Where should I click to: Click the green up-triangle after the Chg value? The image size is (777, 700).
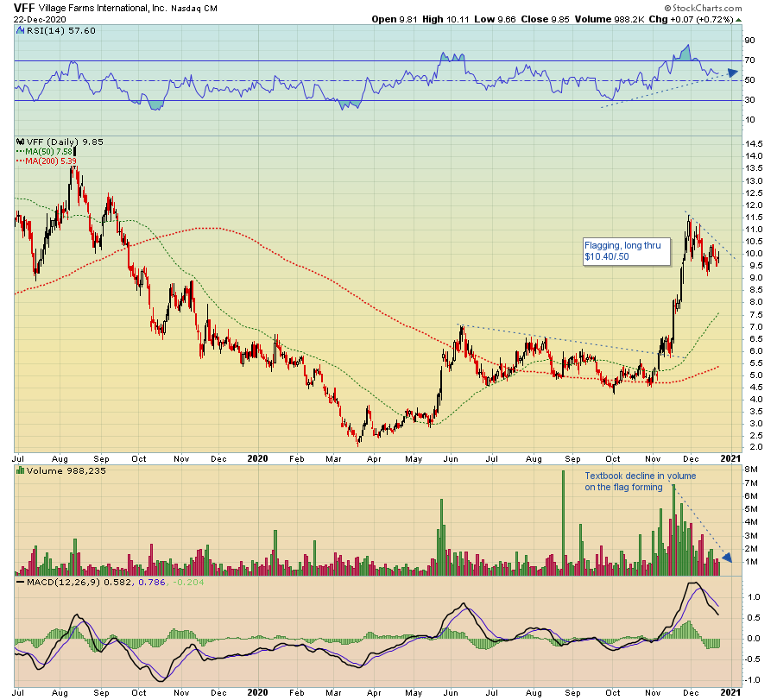[738, 20]
